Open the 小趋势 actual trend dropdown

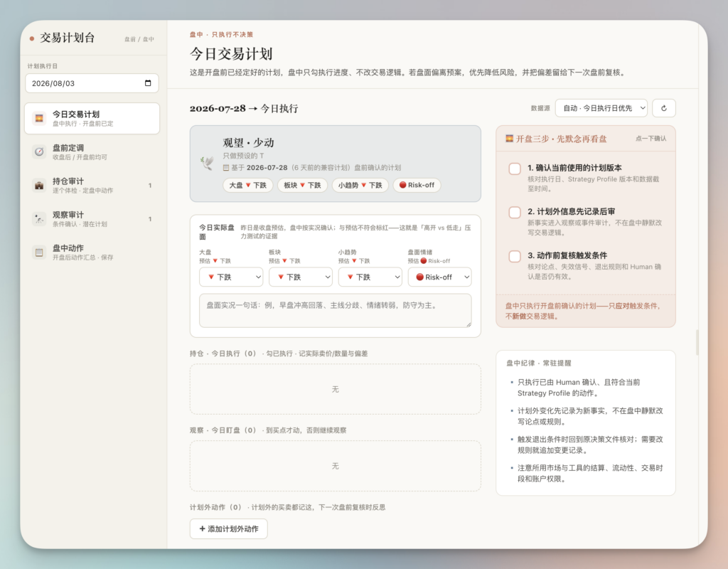coord(370,277)
